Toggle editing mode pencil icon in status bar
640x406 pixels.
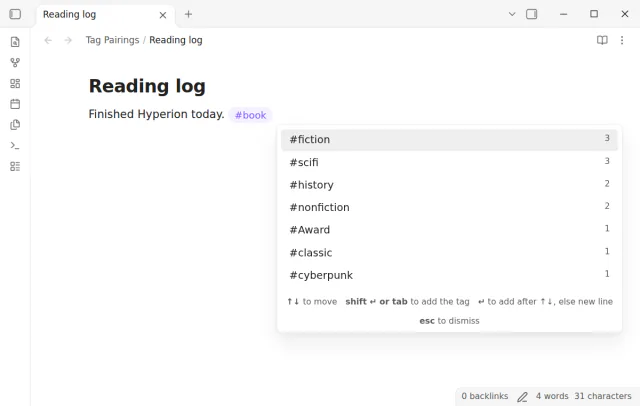[x=522, y=397]
